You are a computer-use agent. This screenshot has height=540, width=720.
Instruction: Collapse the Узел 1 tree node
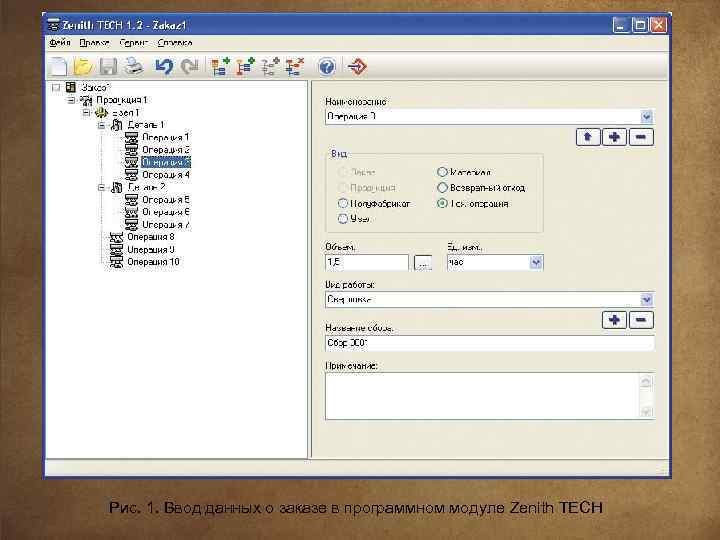click(x=86, y=112)
